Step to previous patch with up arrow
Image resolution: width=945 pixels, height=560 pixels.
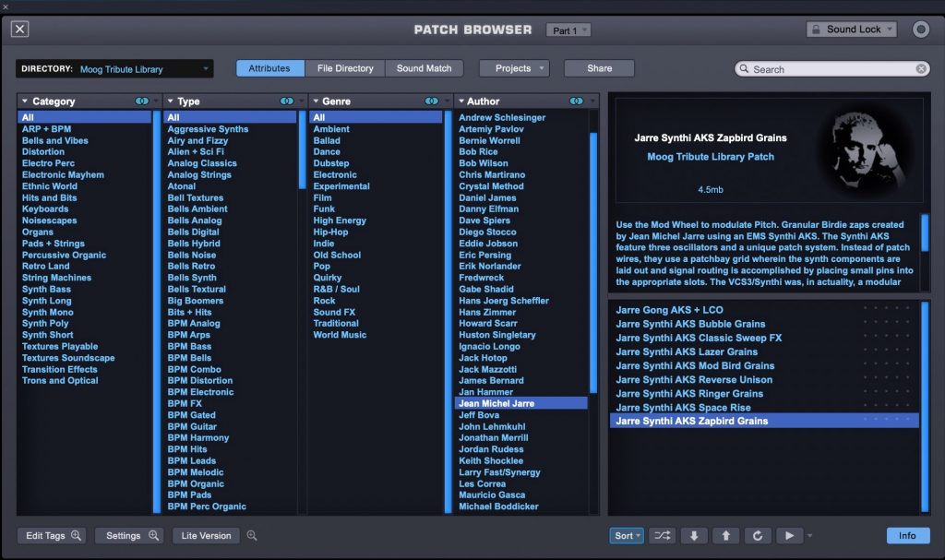725,535
